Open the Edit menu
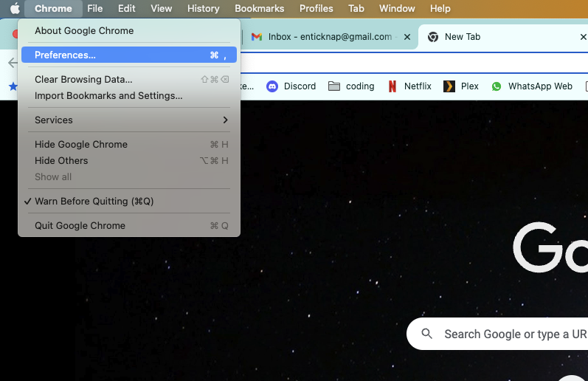The image size is (588, 381). (126, 8)
